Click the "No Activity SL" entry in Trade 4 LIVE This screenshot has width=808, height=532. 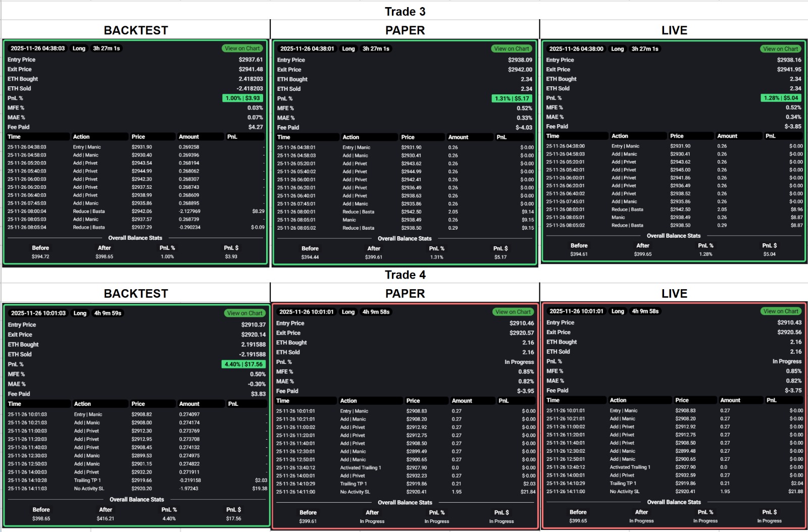pyautogui.click(x=626, y=491)
